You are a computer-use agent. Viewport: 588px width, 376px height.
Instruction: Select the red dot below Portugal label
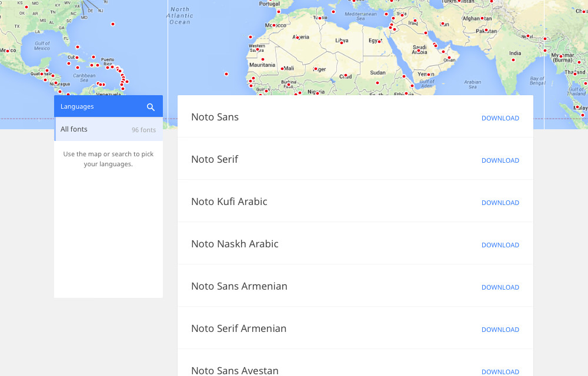pos(279,12)
